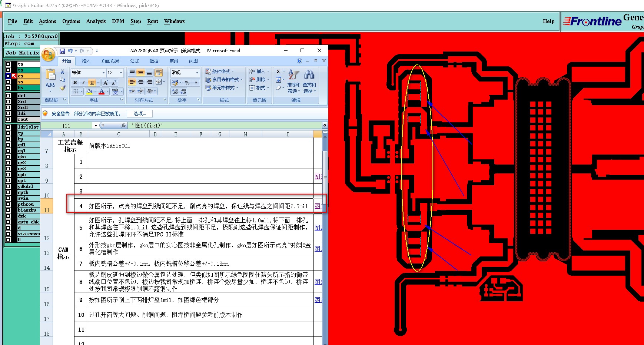644x345 pixels.
Task: Toggle the Wrap Text button
Action: [159, 72]
